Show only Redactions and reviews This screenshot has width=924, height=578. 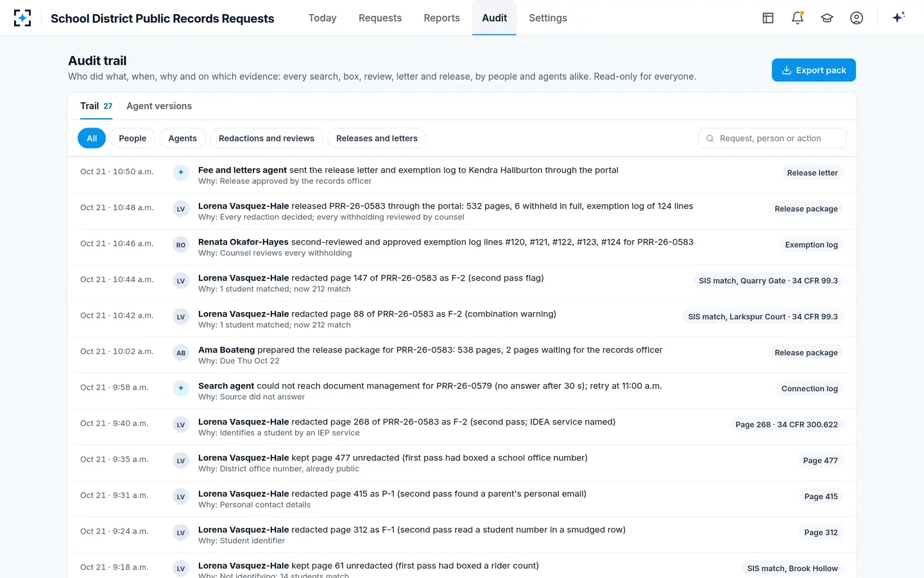pos(266,138)
